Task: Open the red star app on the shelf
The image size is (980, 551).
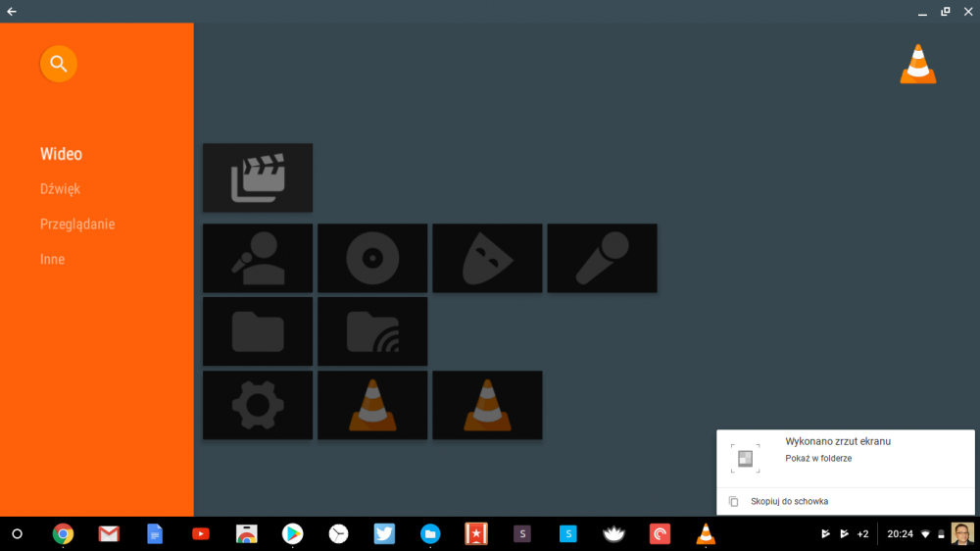Action: coord(476,534)
